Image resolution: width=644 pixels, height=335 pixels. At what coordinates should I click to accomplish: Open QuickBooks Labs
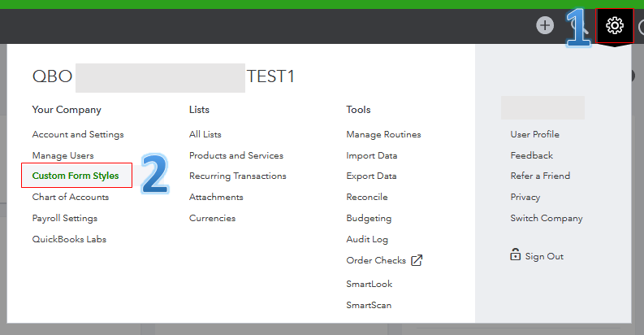coord(69,239)
